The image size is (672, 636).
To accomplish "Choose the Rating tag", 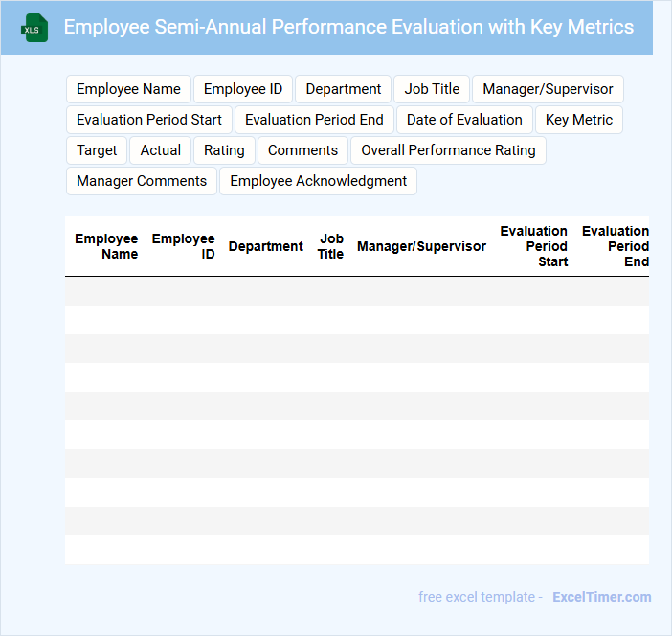I will coord(224,150).
